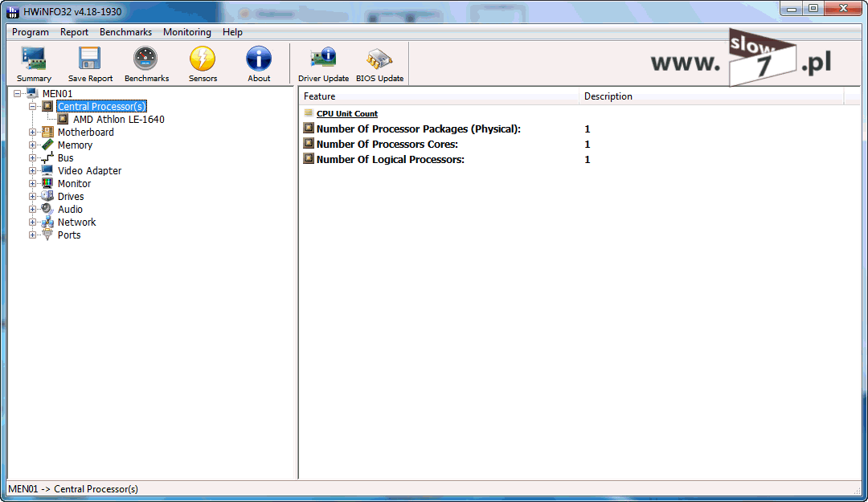
Task: Open the Report menu
Action: [74, 32]
